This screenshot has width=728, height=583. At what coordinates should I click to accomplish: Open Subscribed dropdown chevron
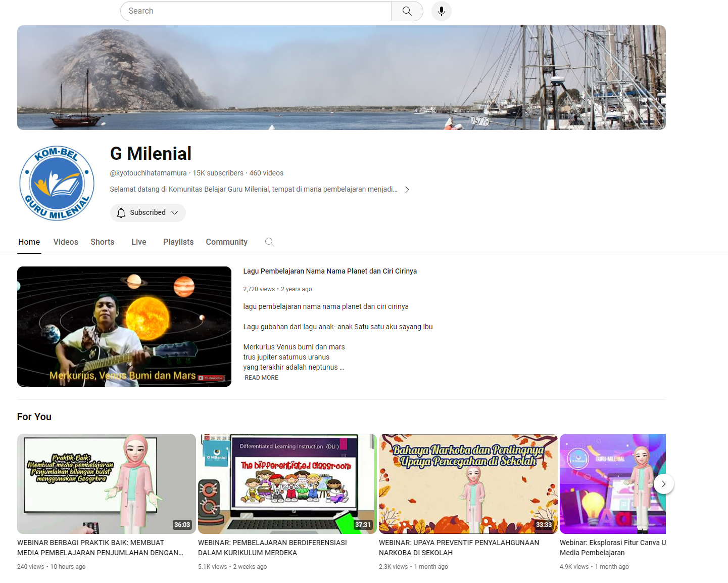[x=175, y=213]
